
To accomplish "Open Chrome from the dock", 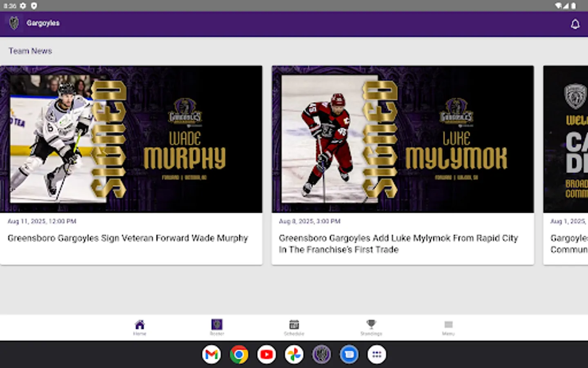I will coord(239,354).
